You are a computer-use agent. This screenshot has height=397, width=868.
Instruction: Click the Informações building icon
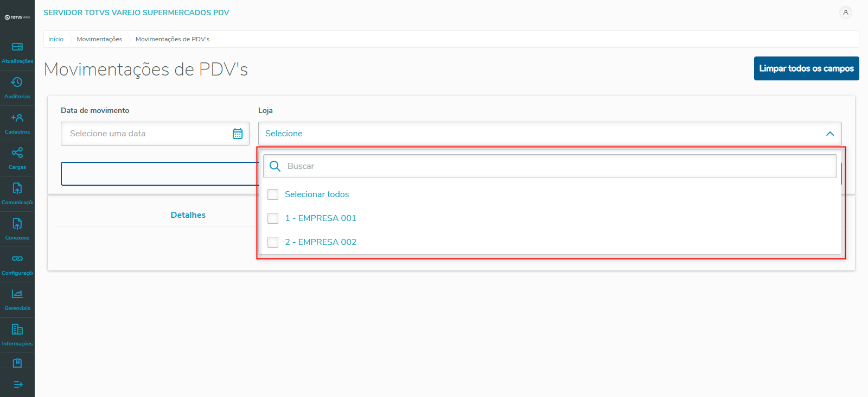(17, 329)
